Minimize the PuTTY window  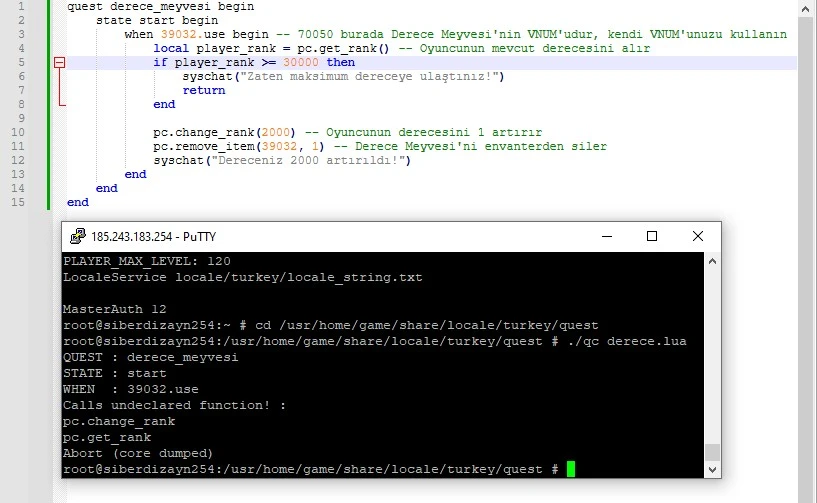[x=605, y=237]
